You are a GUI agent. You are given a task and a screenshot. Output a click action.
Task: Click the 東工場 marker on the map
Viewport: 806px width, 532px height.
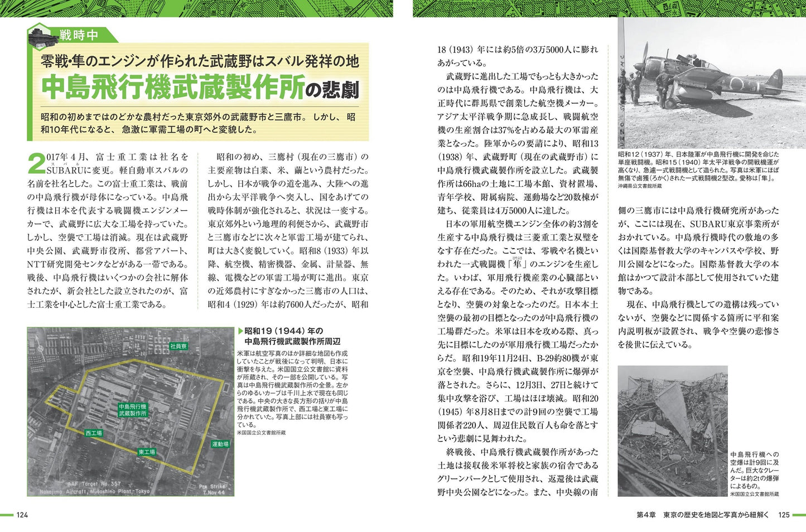click(147, 452)
